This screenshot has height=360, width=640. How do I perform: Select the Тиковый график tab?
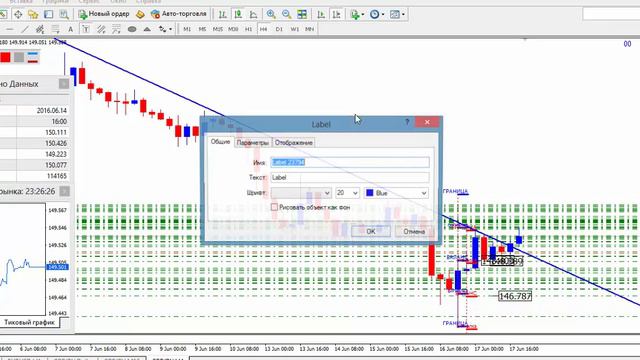[29, 322]
